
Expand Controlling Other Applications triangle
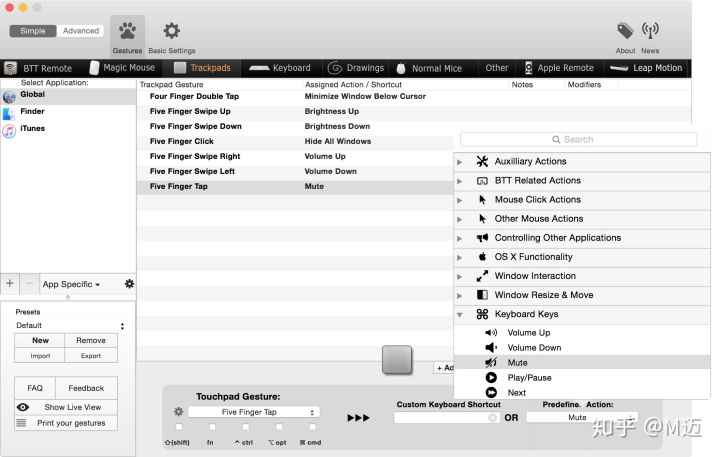coord(459,238)
